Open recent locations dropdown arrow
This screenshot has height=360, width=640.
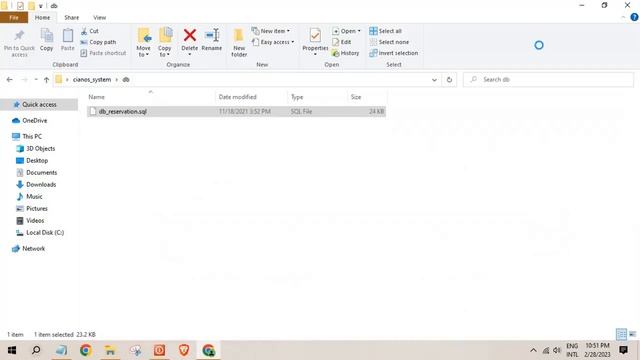(x=36, y=80)
